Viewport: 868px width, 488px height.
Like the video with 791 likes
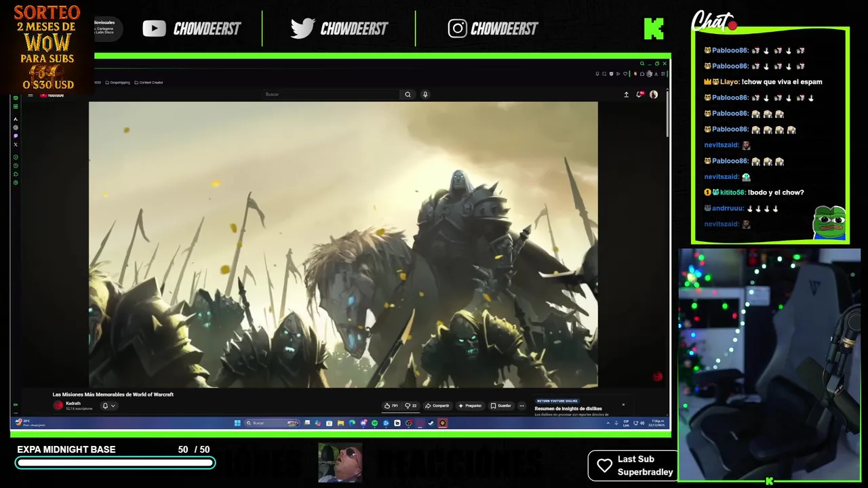click(x=391, y=405)
